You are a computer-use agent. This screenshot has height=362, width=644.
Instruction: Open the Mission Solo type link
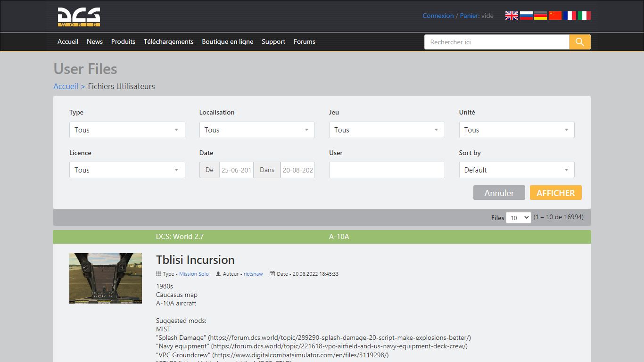[194, 274]
